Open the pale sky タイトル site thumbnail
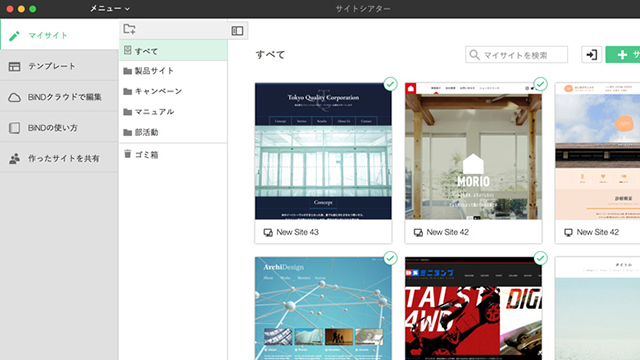 598,309
